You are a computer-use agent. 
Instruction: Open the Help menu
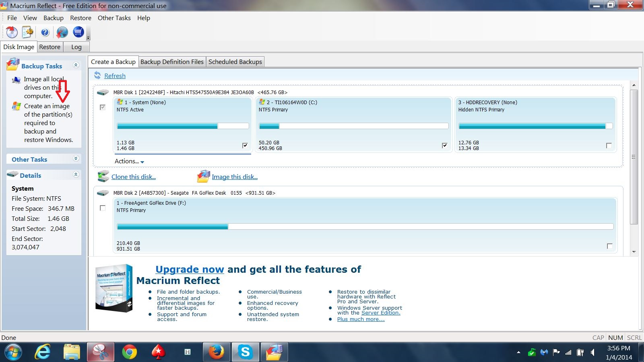click(144, 18)
